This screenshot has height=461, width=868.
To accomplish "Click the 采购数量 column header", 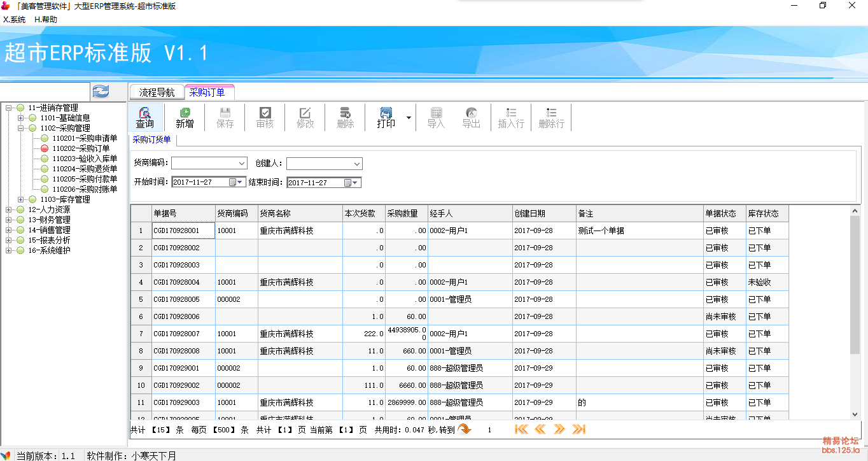I will click(406, 213).
